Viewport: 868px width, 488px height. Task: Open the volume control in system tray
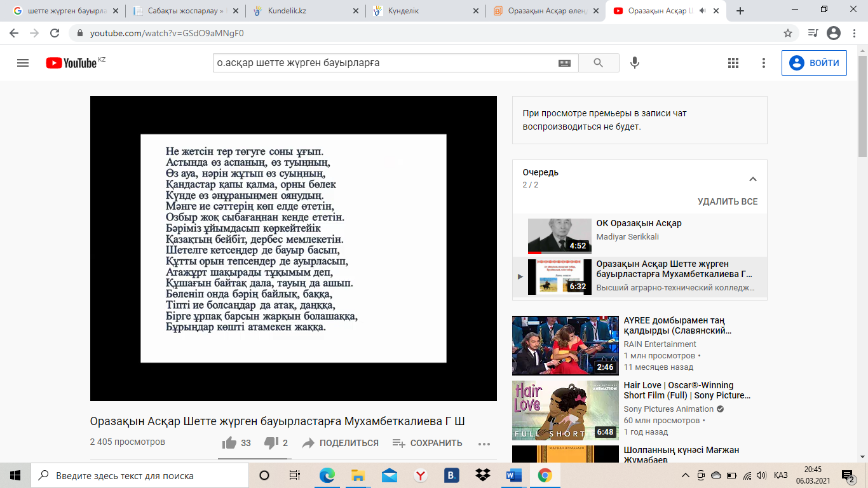(x=762, y=475)
